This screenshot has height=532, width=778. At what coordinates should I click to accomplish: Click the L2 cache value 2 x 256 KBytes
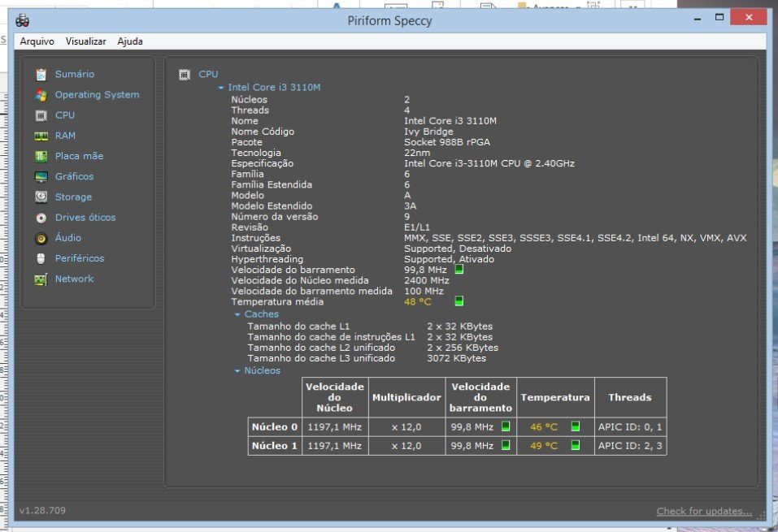[463, 348]
